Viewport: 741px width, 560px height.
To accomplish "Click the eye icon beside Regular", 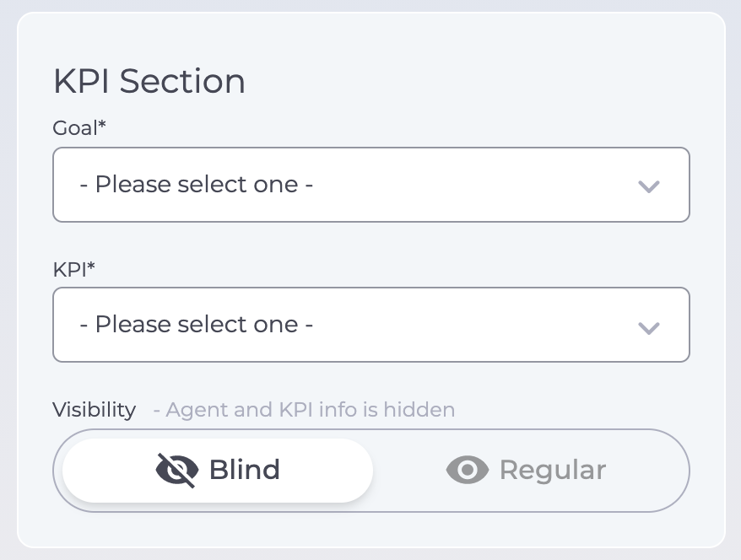I will click(x=467, y=470).
